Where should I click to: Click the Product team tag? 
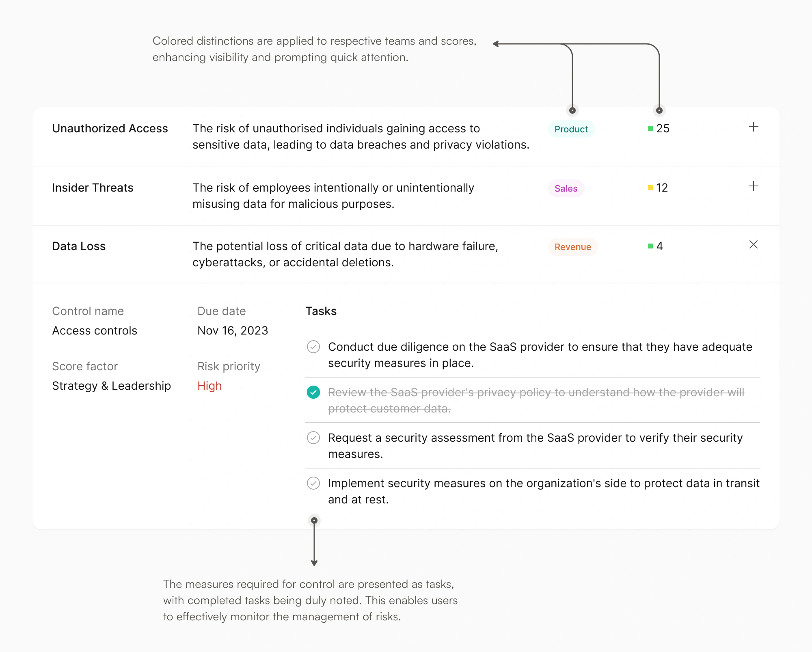[571, 129]
